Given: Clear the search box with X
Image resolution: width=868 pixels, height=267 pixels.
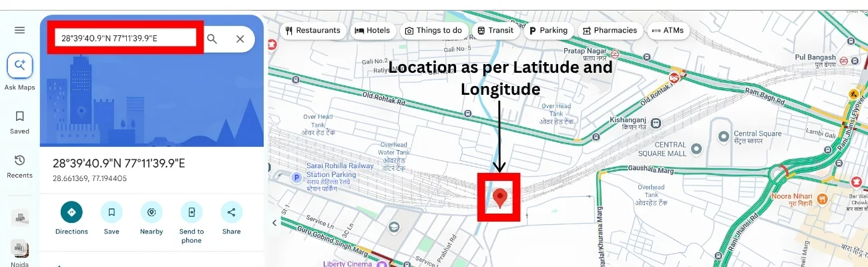Looking at the screenshot, I should 240,39.
